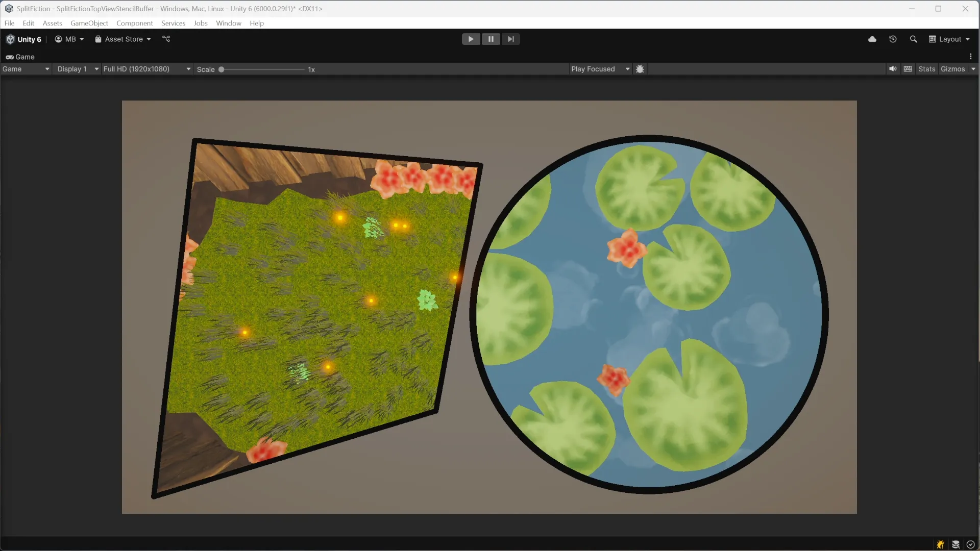Open the Display 1 dropdown

pyautogui.click(x=78, y=69)
